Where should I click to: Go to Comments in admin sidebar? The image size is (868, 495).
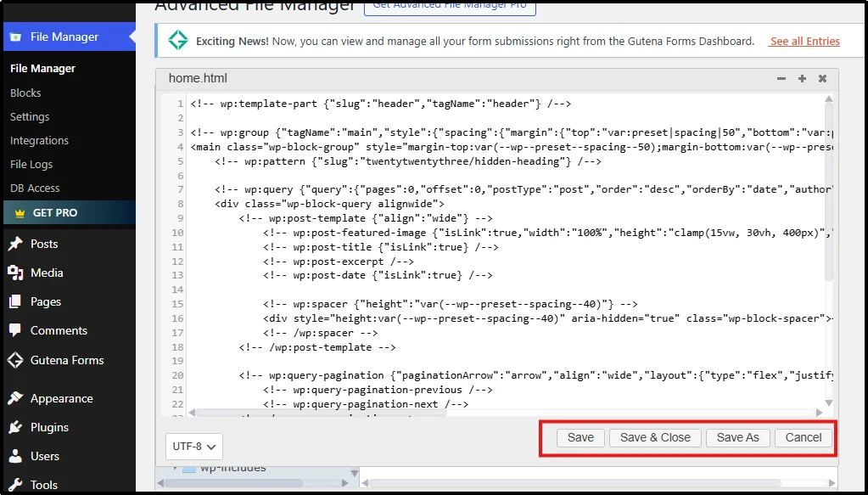(59, 330)
